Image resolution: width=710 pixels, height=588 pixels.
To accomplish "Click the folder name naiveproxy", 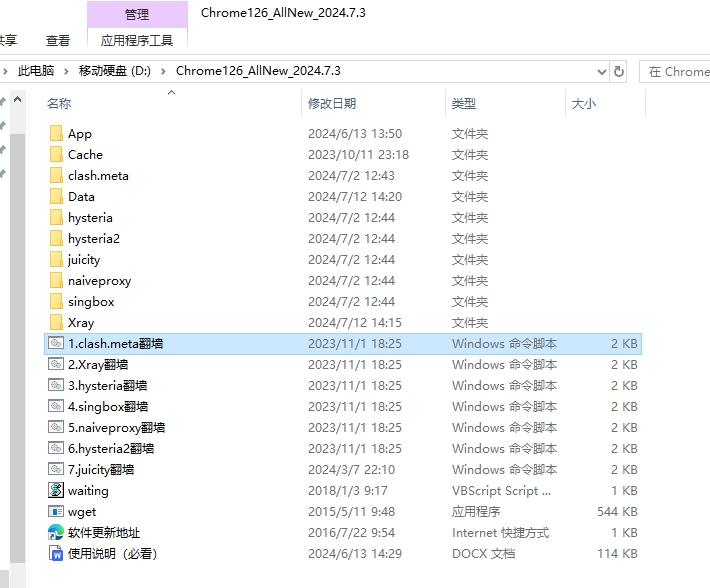I will (x=100, y=281).
